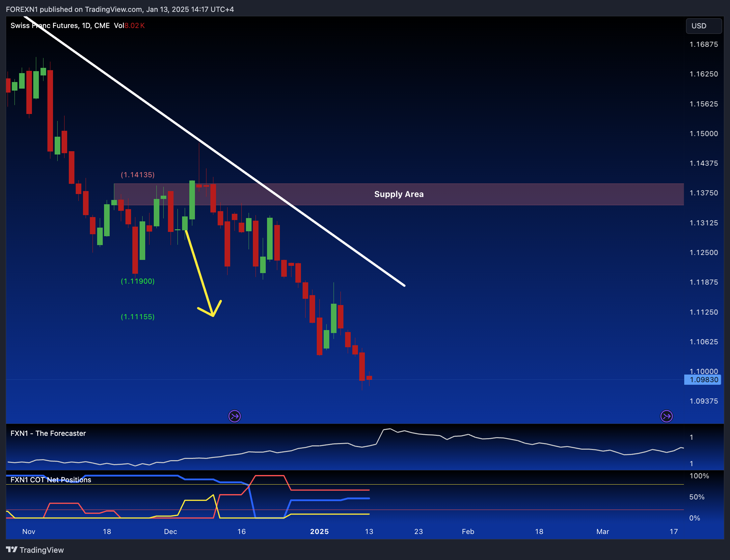Click the TradingView logo

(35, 550)
